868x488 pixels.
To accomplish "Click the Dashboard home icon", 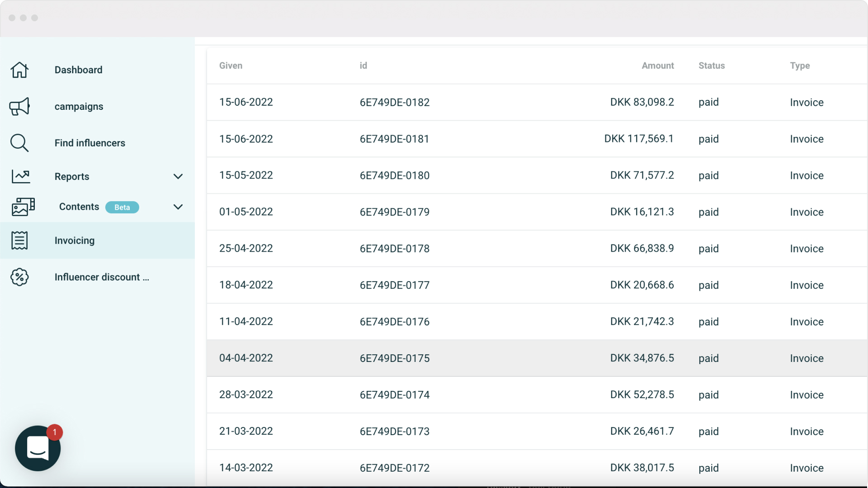I will click(19, 70).
